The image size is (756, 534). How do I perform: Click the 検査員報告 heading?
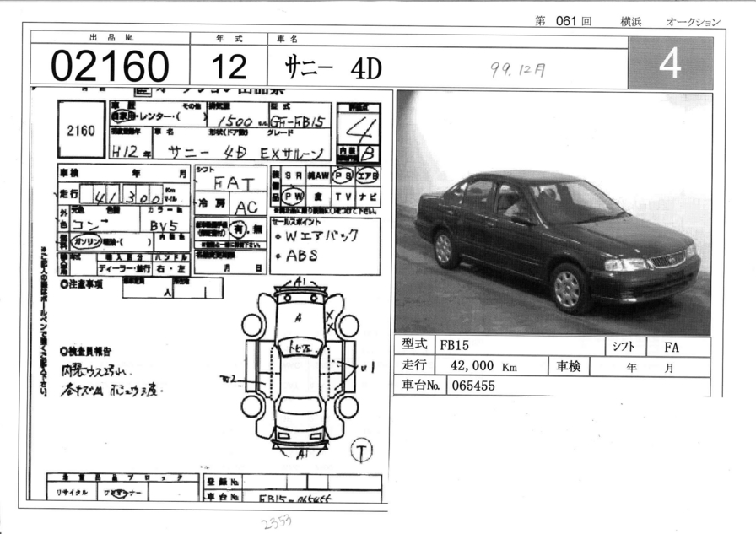click(86, 350)
